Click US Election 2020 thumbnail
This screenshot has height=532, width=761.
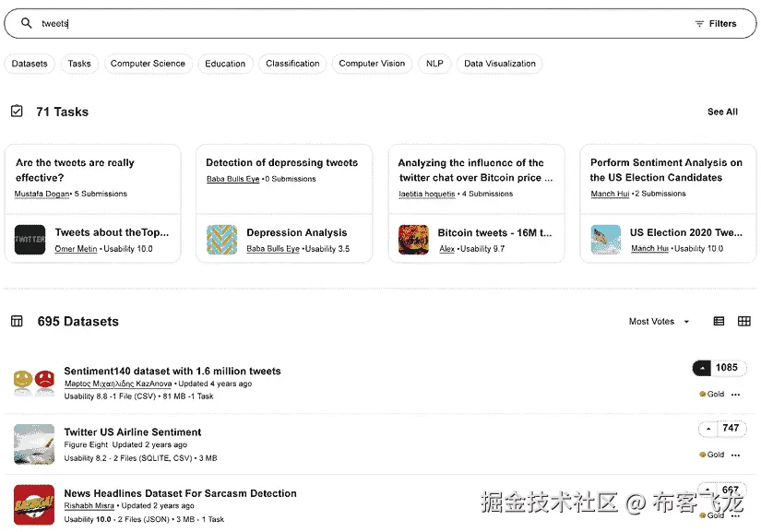tap(606, 240)
